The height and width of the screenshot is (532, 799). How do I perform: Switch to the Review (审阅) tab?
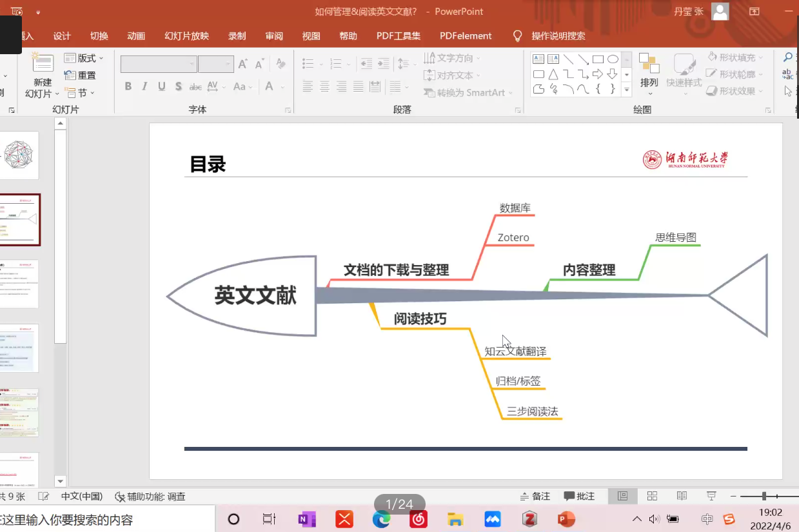tap(274, 36)
